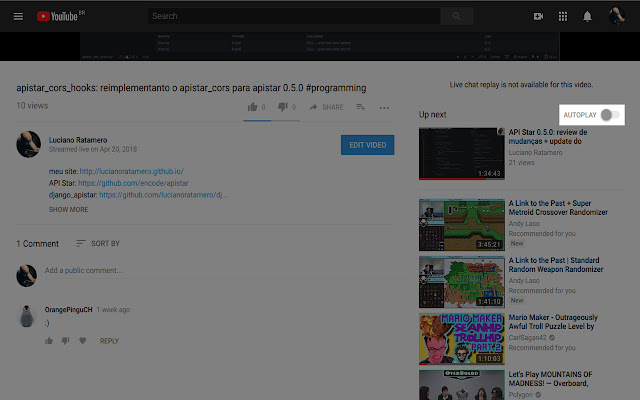The width and height of the screenshot is (640, 400).
Task: Open the Luciano Ratamero channel name
Action: click(x=78, y=140)
